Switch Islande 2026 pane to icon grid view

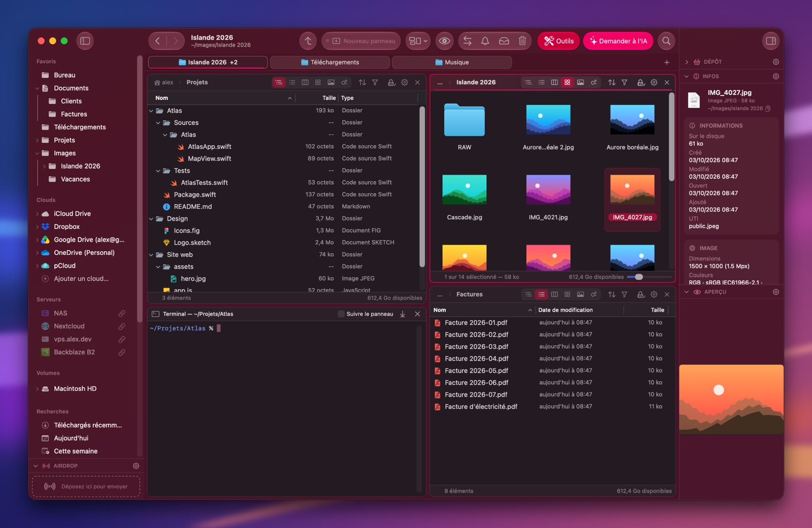pos(567,82)
